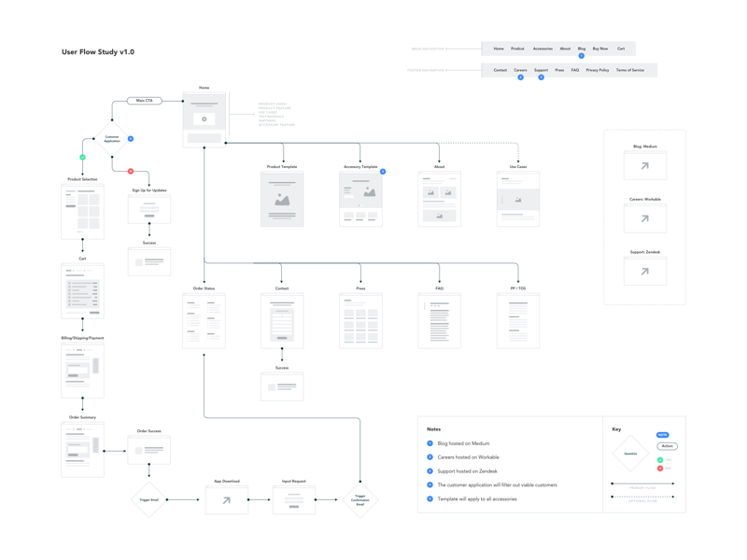This screenshot has width=747, height=560.
Task: Open the Product Template wireframe thumbnail
Action: pyautogui.click(x=282, y=199)
